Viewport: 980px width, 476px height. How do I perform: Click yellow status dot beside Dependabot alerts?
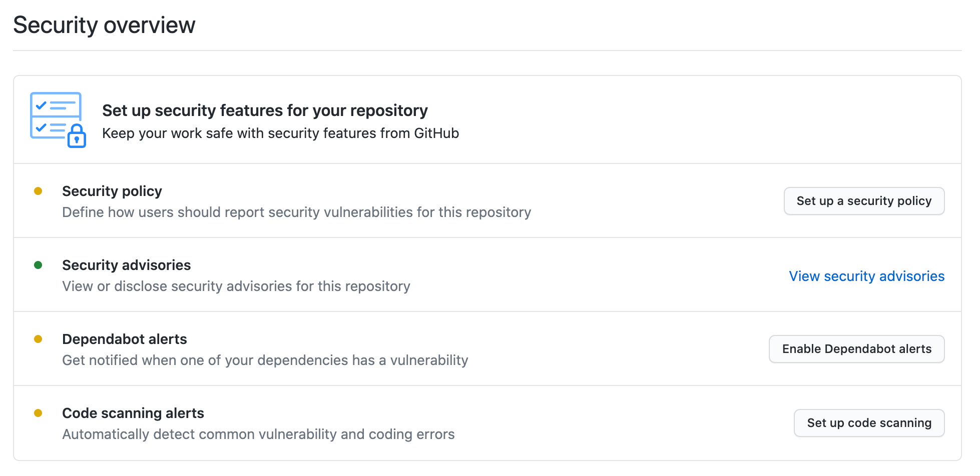(38, 339)
